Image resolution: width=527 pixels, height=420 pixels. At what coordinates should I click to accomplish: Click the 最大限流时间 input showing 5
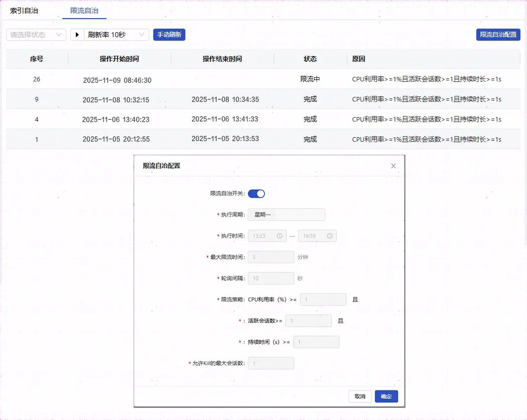(x=271, y=257)
